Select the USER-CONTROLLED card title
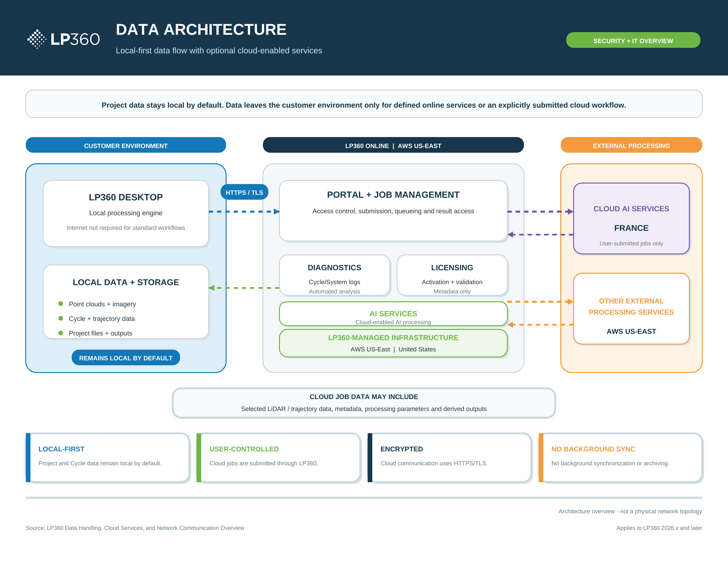 tap(244, 449)
